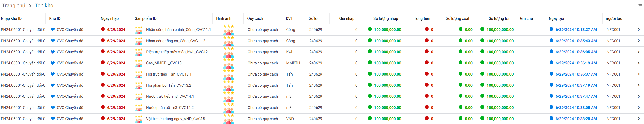Click the Tồn kho breadcrumb
644x124 pixels.
(x=44, y=6)
